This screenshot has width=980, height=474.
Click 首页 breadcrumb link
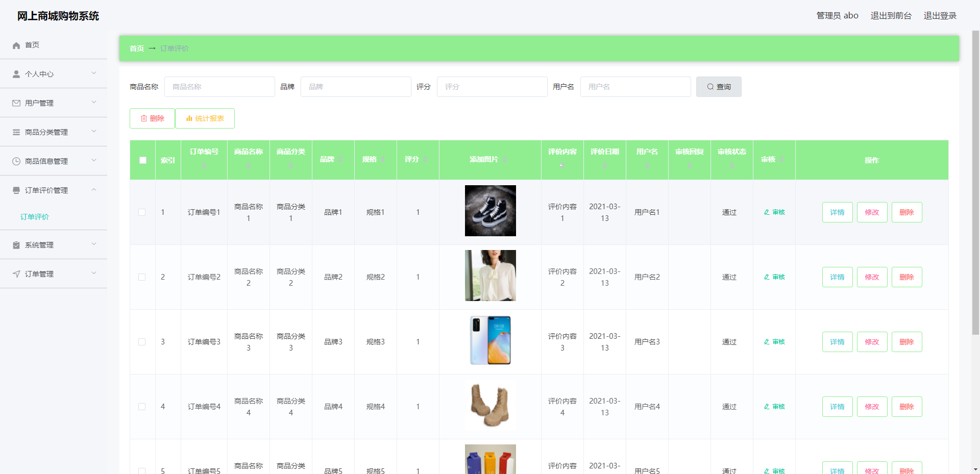coord(137,48)
